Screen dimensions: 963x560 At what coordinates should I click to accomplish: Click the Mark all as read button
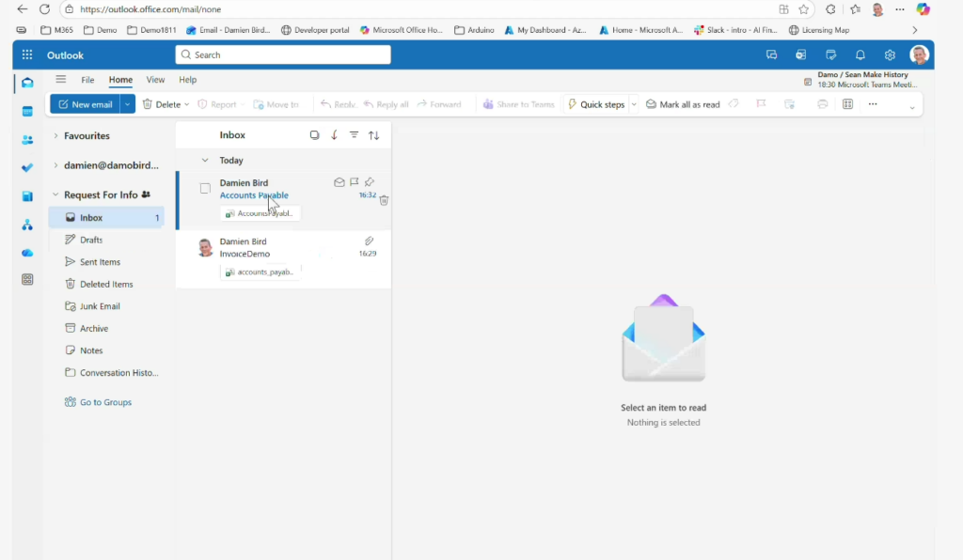(x=683, y=104)
